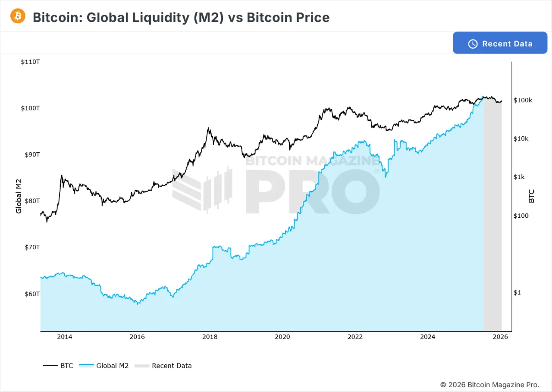552x392 pixels.
Task: Click the vertical Global M2 axis title
Action: tap(19, 198)
